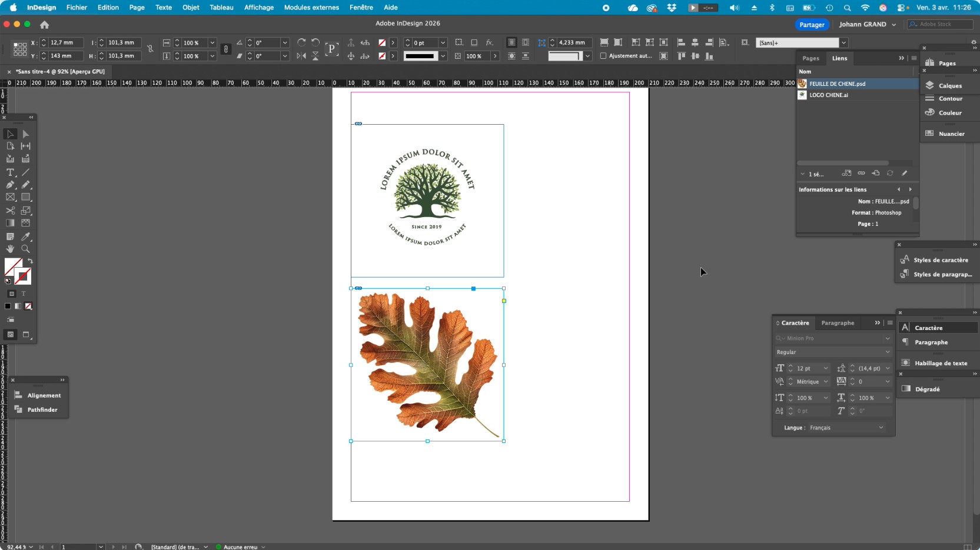Pick the Scissors tool in the toolbox
Viewport: 980px width, 550px height.
10,210
